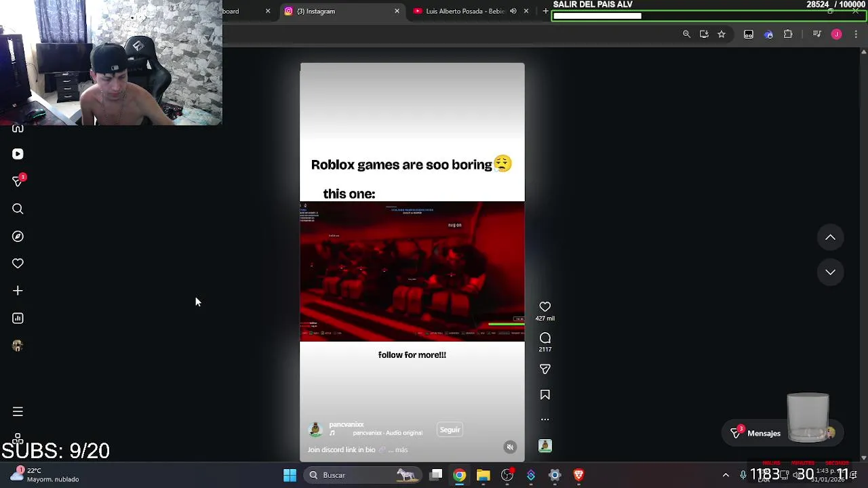Go to previous reel with up chevron
The height and width of the screenshot is (488, 868).
point(830,237)
